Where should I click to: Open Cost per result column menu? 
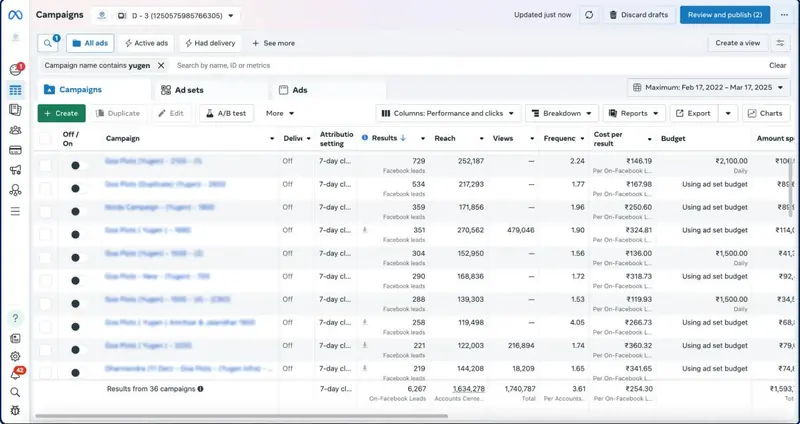coord(649,139)
